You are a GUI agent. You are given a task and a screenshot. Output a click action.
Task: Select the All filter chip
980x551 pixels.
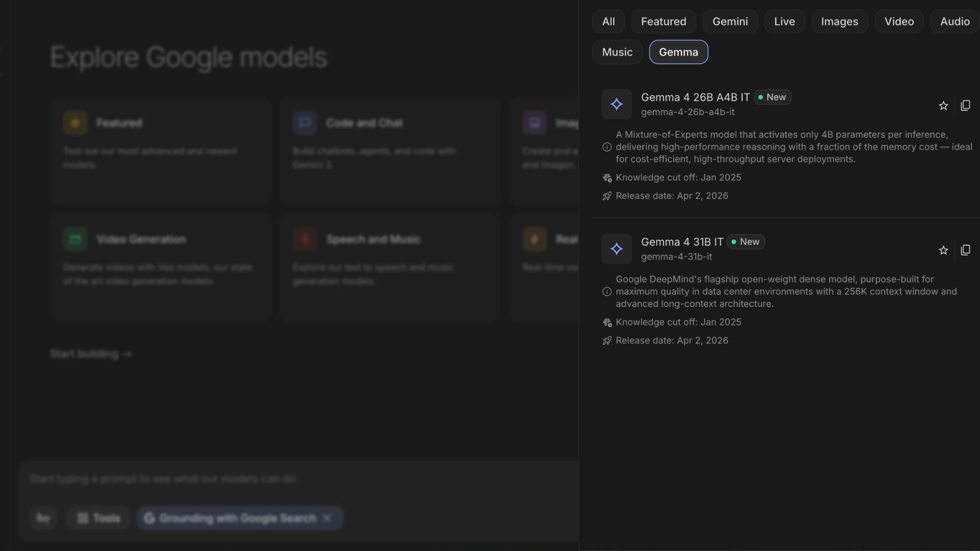click(608, 21)
